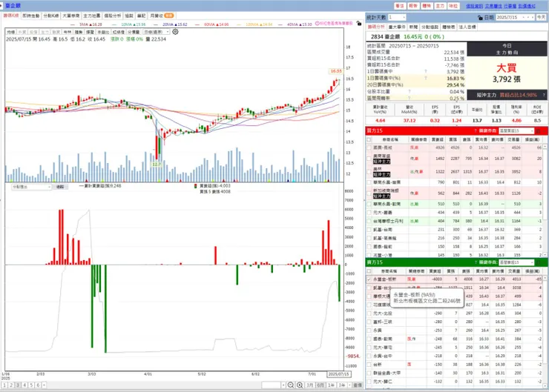Open chart settings gear icon
Viewport: 549px width, 392px height.
[x=175, y=32]
